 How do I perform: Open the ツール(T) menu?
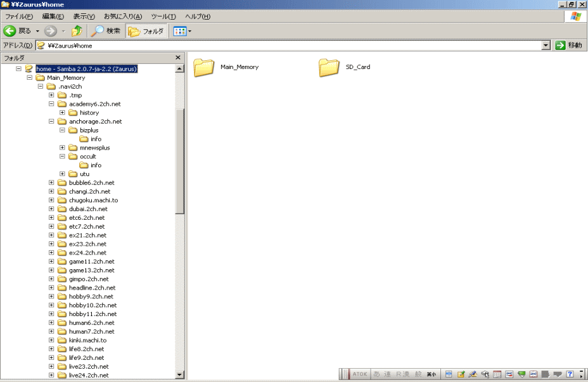click(163, 16)
